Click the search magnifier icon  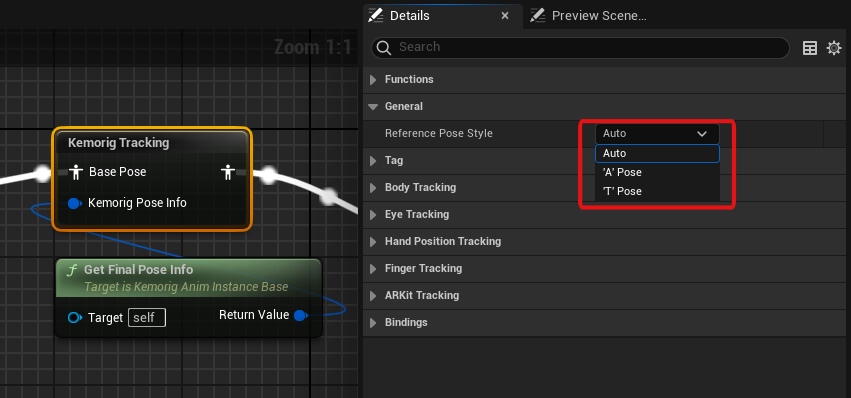tap(384, 48)
